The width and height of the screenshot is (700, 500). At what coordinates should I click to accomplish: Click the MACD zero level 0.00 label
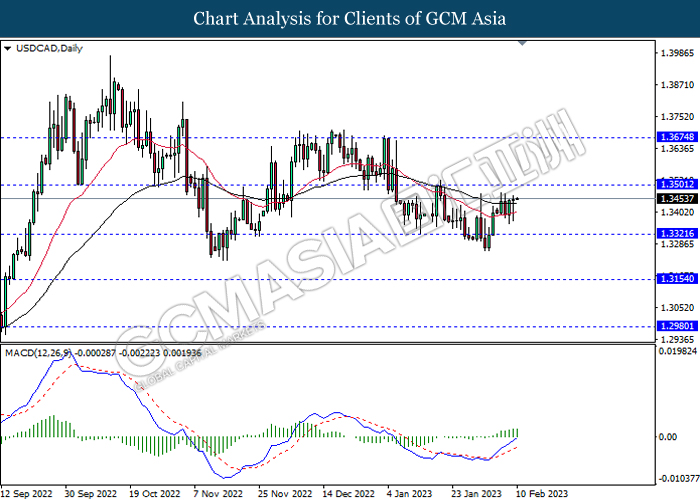[x=668, y=437]
